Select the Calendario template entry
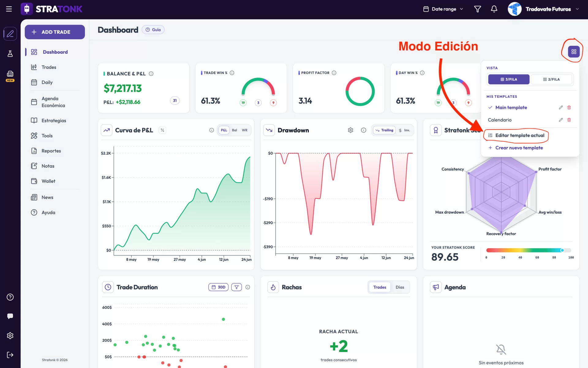 pyautogui.click(x=499, y=120)
